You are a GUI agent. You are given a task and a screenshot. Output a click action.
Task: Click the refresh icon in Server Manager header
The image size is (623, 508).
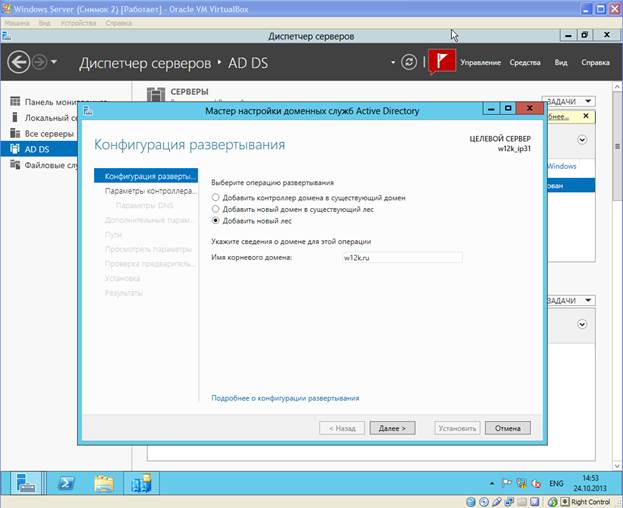pyautogui.click(x=408, y=62)
